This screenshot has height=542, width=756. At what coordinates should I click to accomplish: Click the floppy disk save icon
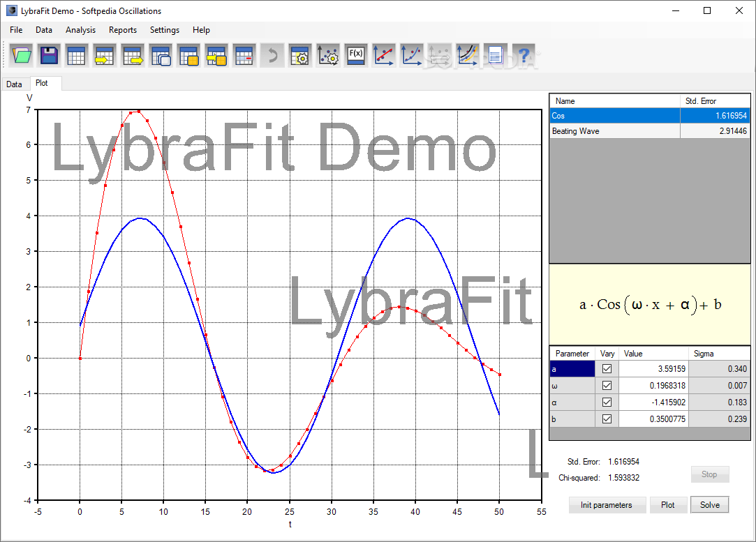pyautogui.click(x=49, y=55)
